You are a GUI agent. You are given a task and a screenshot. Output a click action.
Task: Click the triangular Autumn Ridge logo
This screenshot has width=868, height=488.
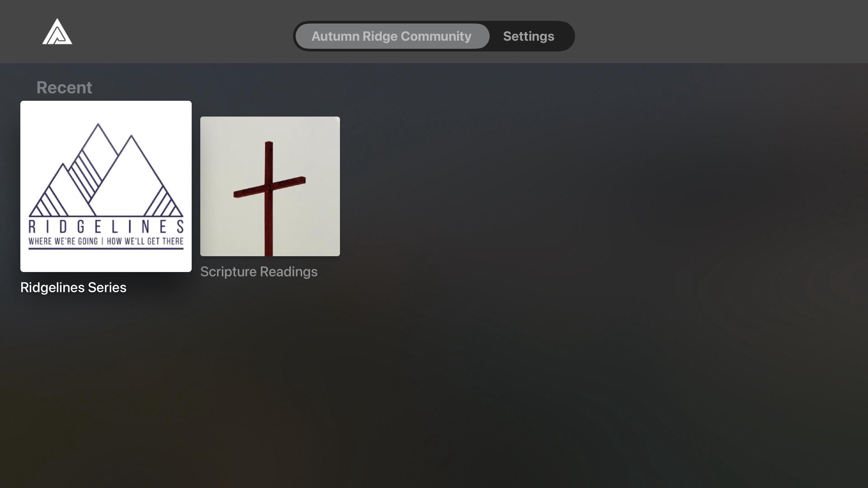[x=57, y=32]
